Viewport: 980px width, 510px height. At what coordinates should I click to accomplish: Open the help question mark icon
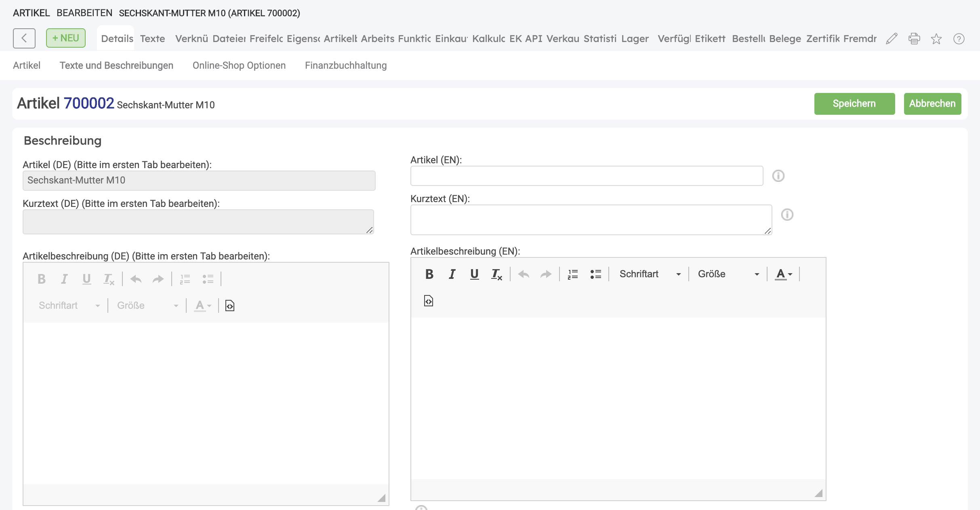(959, 39)
